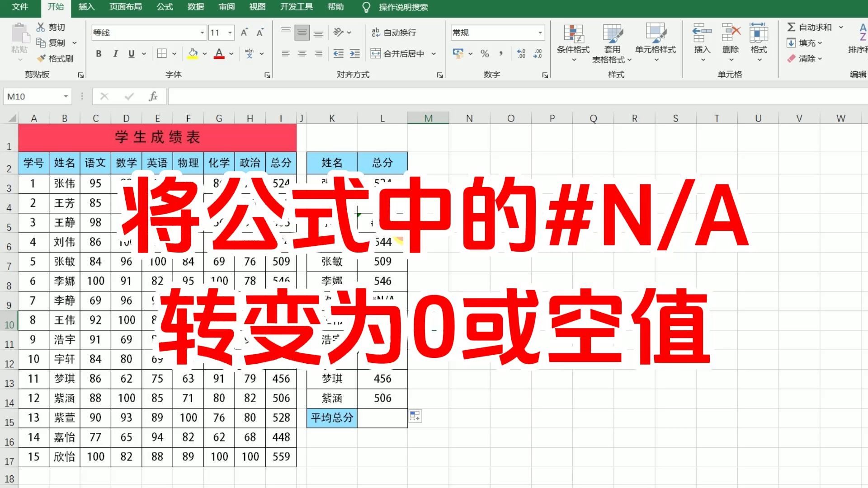Switch to the Insert (插入) tab

(86, 7)
